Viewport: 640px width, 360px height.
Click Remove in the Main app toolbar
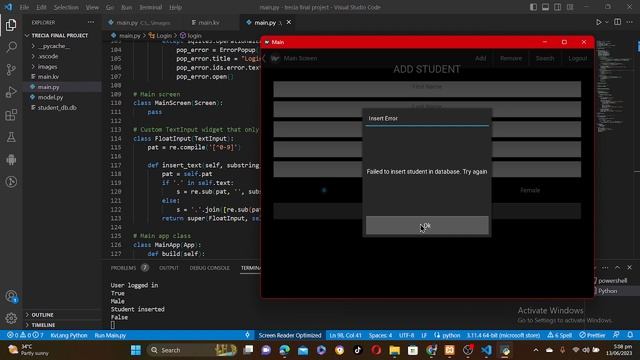point(511,58)
